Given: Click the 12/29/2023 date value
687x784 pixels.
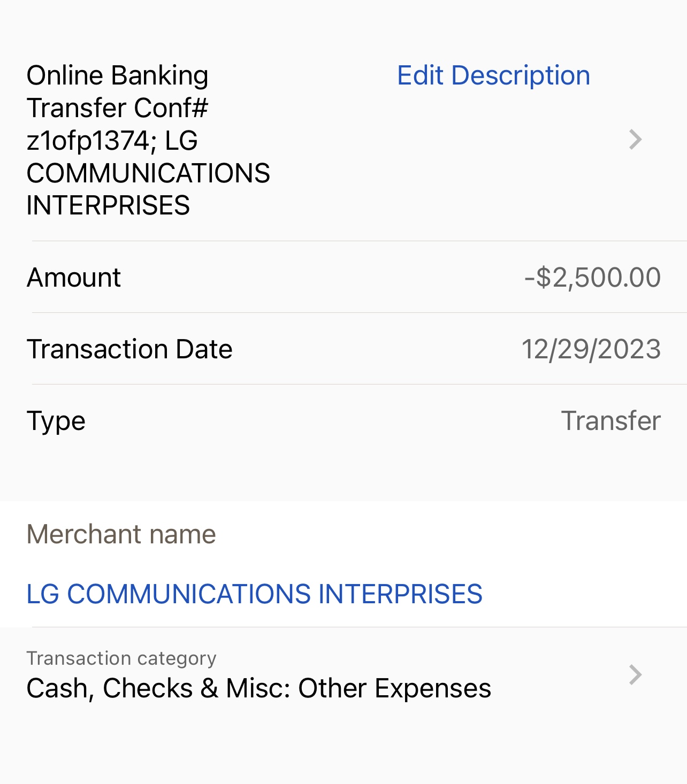Looking at the screenshot, I should click(591, 349).
